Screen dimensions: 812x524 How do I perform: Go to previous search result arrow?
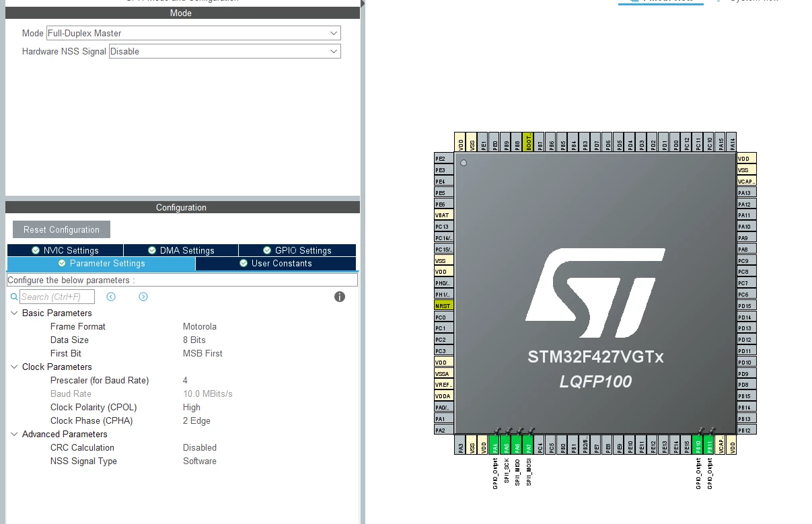[x=111, y=297]
